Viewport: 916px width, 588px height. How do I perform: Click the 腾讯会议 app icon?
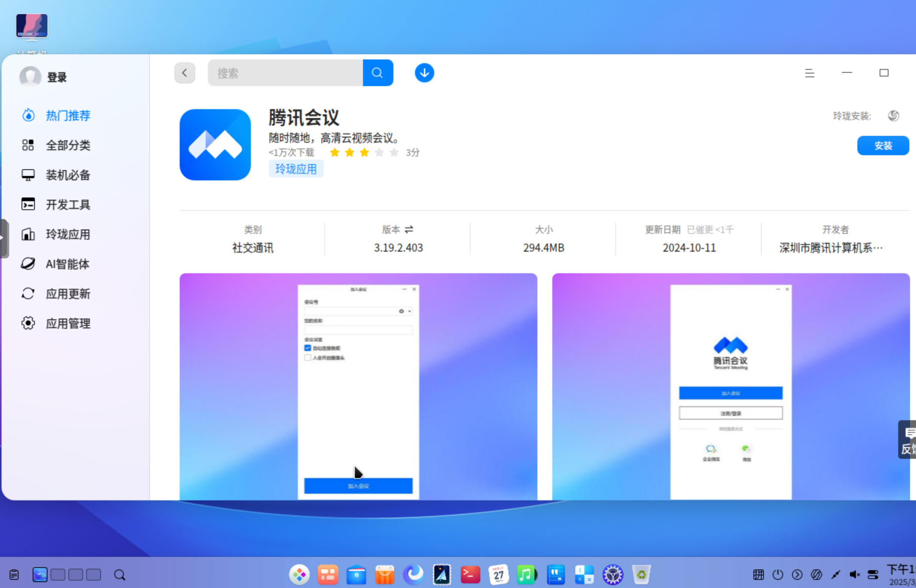coord(215,145)
